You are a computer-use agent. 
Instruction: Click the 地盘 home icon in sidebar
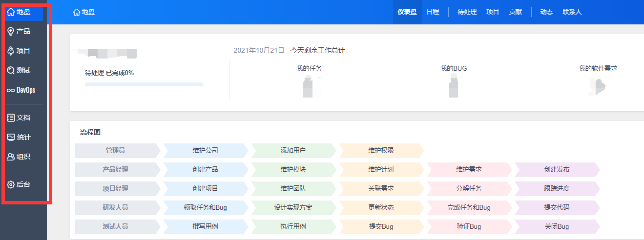11,12
